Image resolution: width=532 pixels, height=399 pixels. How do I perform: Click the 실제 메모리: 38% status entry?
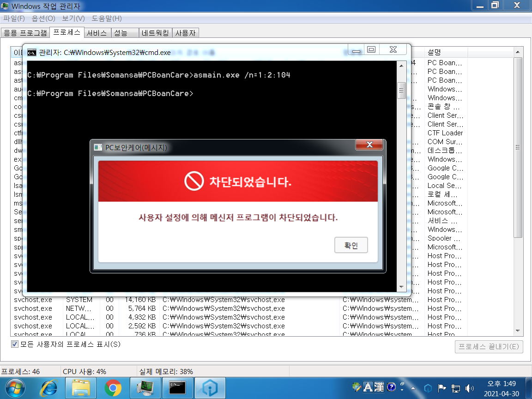pyautogui.click(x=166, y=371)
